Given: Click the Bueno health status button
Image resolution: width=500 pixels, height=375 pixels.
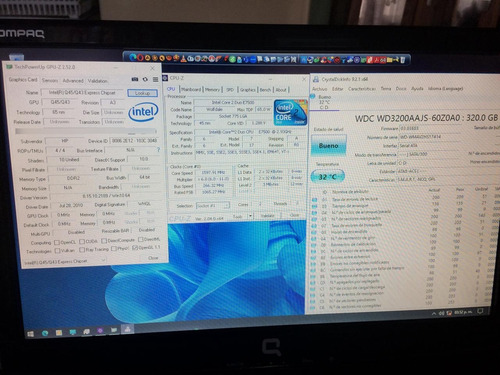Looking at the screenshot, I should (328, 146).
